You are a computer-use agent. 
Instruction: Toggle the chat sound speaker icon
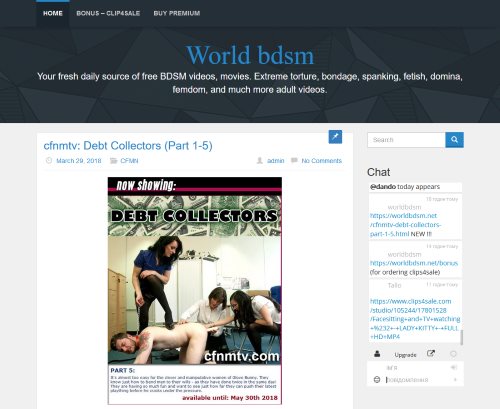point(453,367)
